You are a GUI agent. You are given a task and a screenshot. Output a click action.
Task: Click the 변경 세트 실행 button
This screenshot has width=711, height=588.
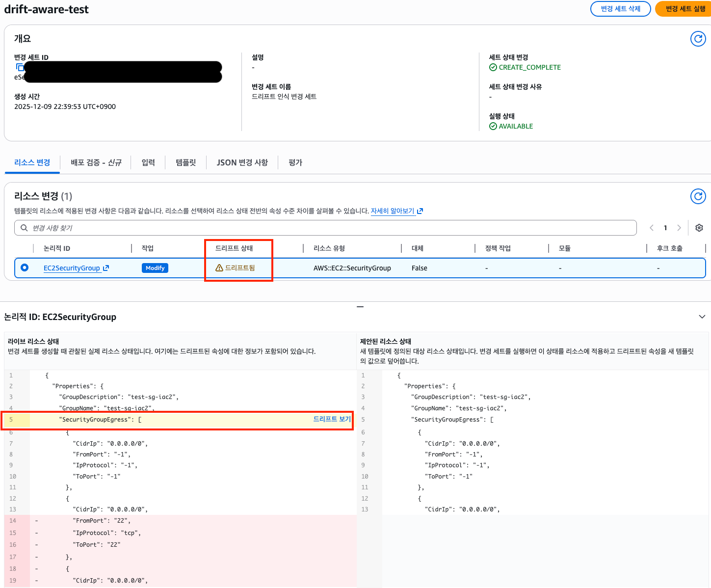[x=685, y=9]
